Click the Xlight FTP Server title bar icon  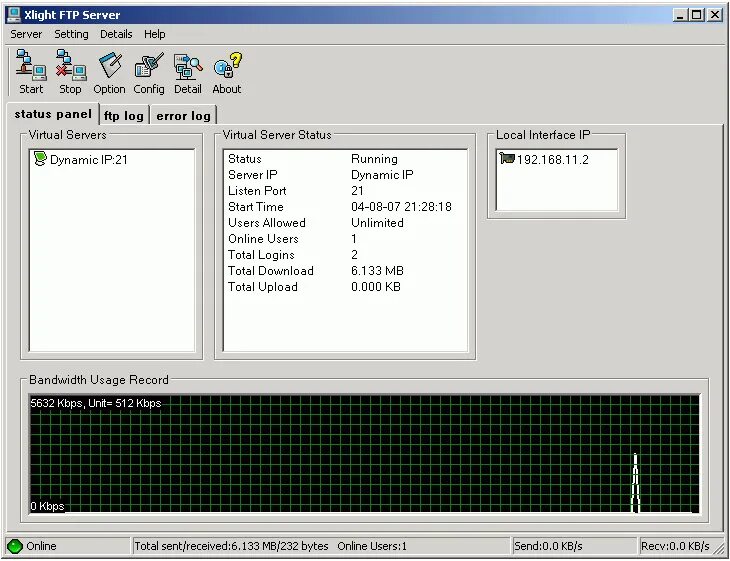tap(14, 15)
